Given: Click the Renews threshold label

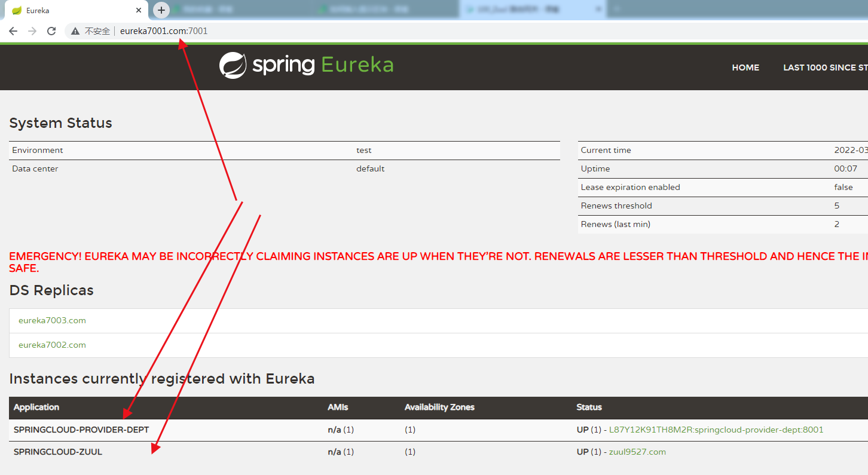Looking at the screenshot, I should click(616, 206).
